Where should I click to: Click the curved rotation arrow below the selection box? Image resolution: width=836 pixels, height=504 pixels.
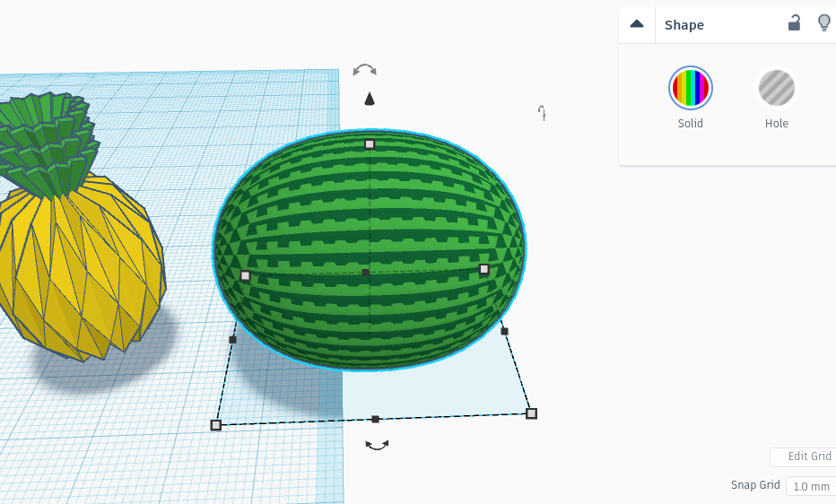pyautogui.click(x=377, y=446)
